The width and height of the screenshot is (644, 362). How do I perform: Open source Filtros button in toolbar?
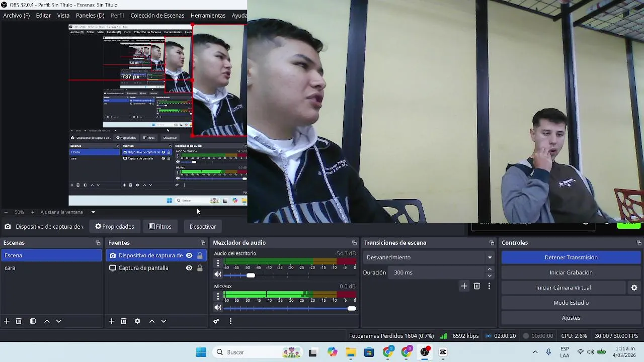(160, 227)
